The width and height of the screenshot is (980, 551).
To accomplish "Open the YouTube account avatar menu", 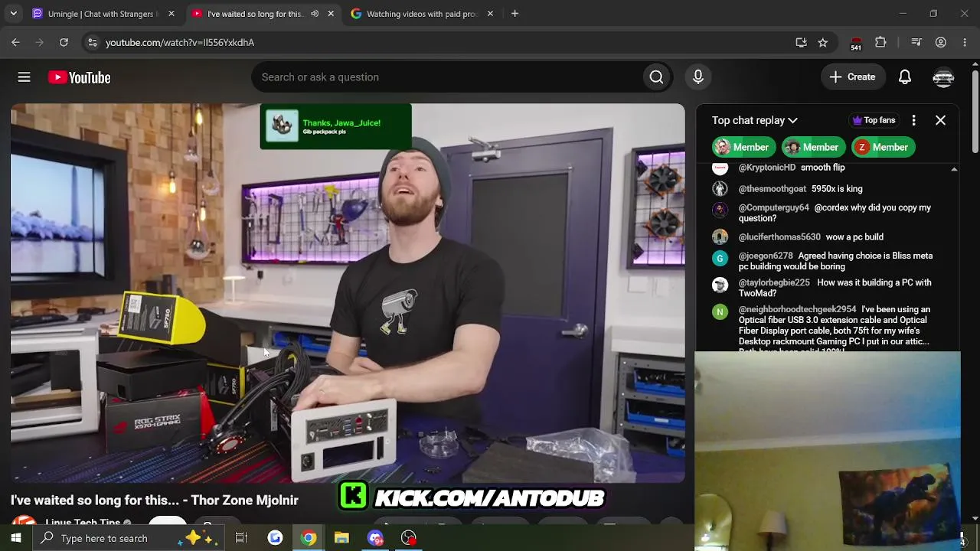I will coord(943,77).
